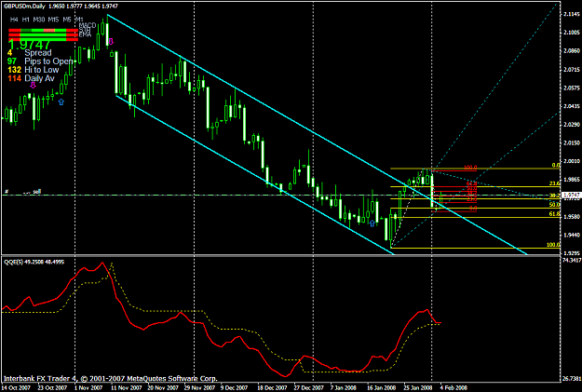
Task: Click the 1.9295 price axis label
Action: coord(572,253)
